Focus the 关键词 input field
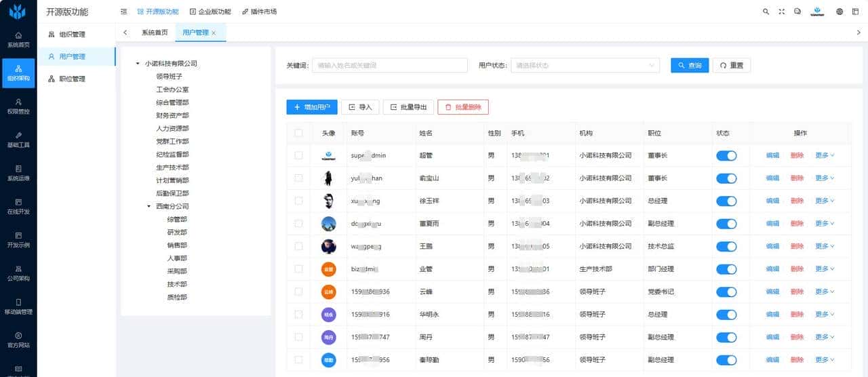Image resolution: width=868 pixels, height=377 pixels. [x=390, y=65]
